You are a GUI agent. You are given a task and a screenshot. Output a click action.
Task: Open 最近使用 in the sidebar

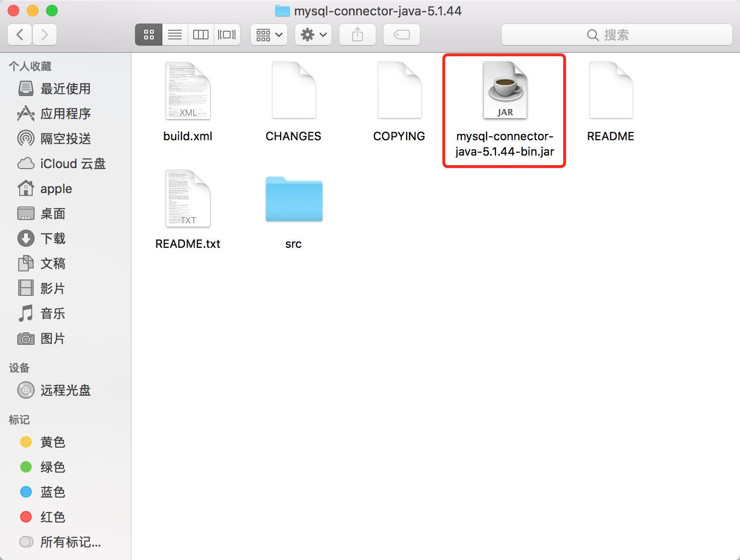click(65, 89)
